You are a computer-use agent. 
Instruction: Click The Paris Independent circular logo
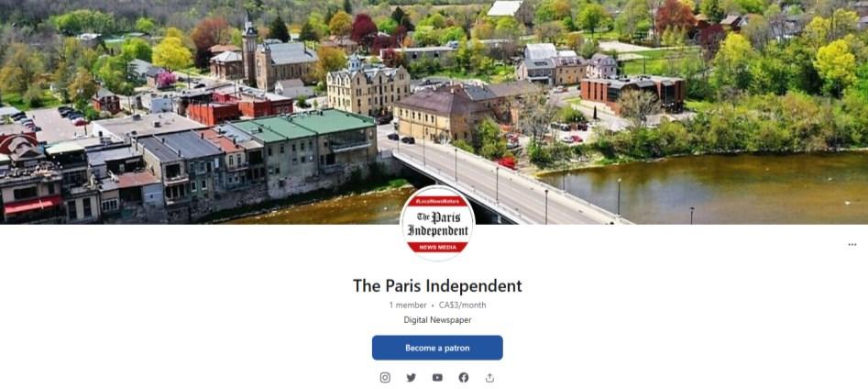[437, 223]
